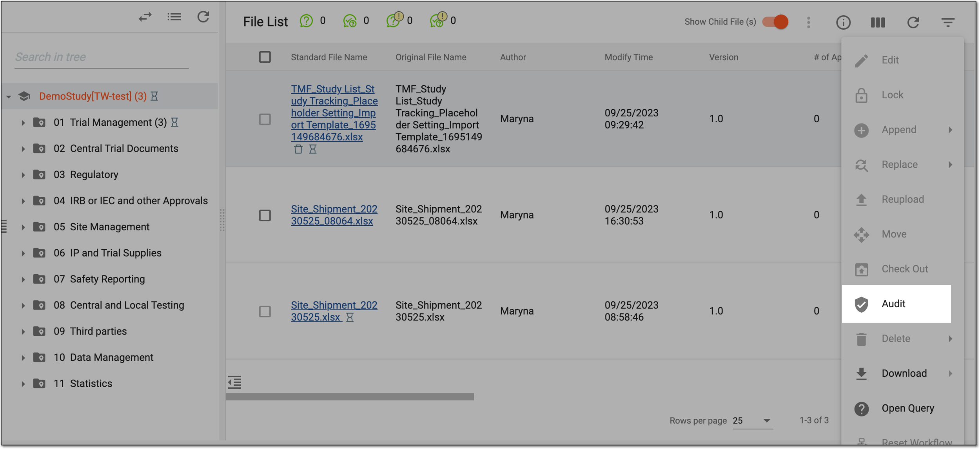
Task: Click the Version column header
Action: 723,57
